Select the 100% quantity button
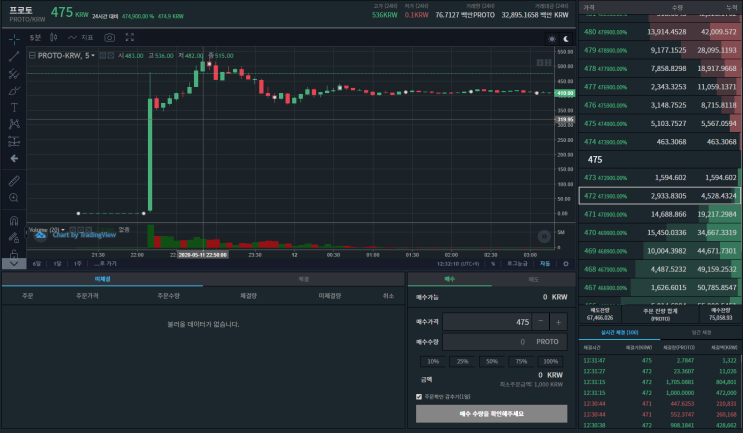Screen dimensions: 743x433 (551, 361)
